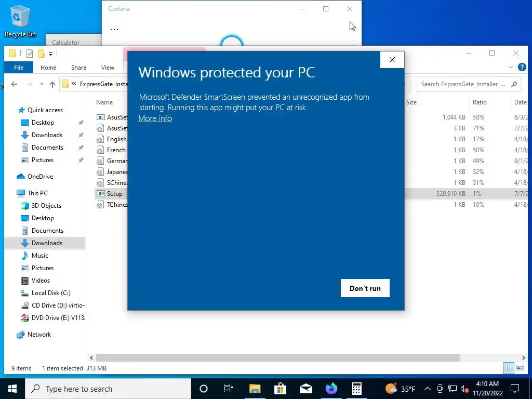The width and height of the screenshot is (532, 399).
Task: Go up one folder level arrow
Action: 52,84
